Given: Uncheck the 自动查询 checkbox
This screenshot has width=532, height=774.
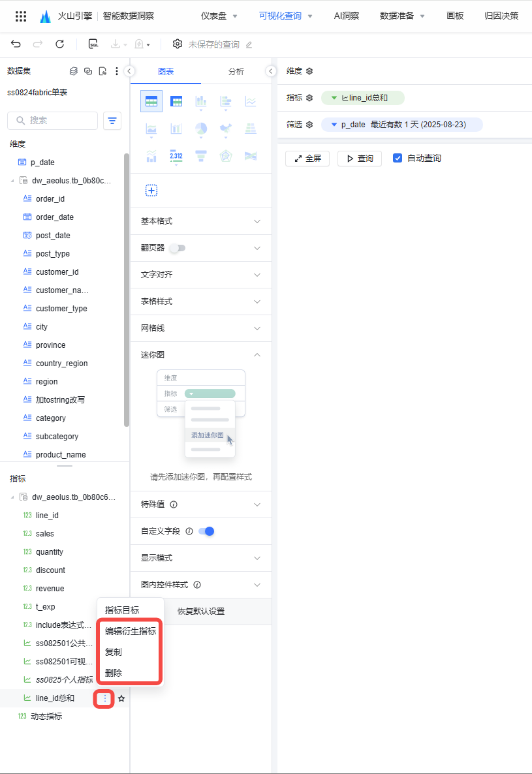Looking at the screenshot, I should [398, 158].
